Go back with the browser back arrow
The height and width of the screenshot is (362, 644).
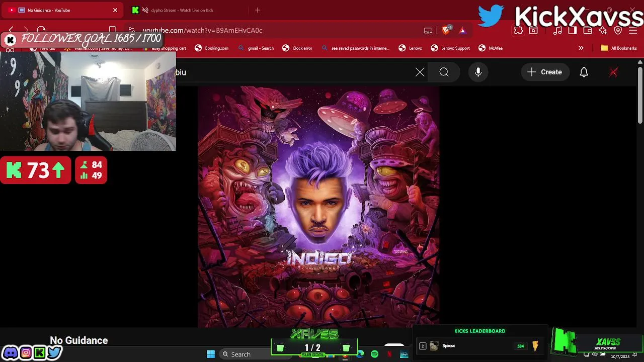tap(11, 30)
